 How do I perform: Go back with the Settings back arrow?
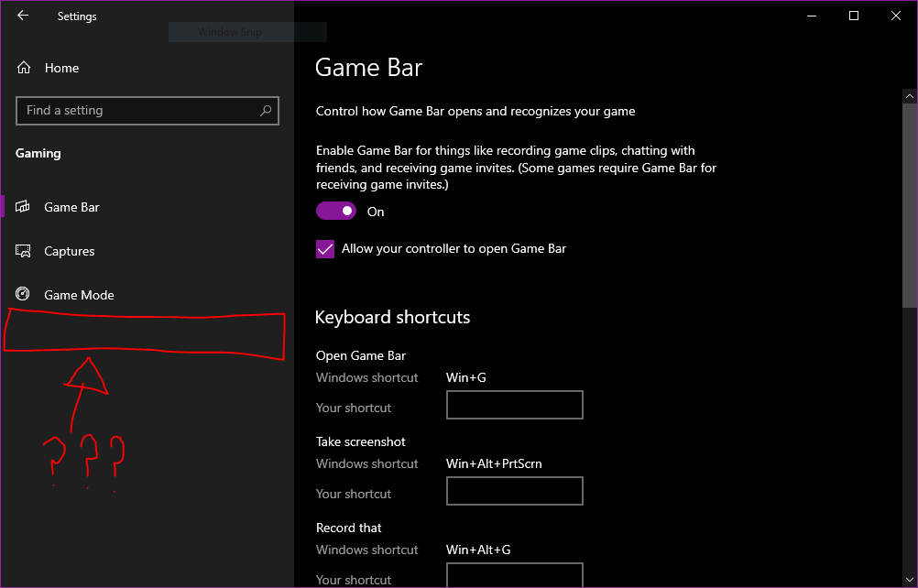point(23,16)
